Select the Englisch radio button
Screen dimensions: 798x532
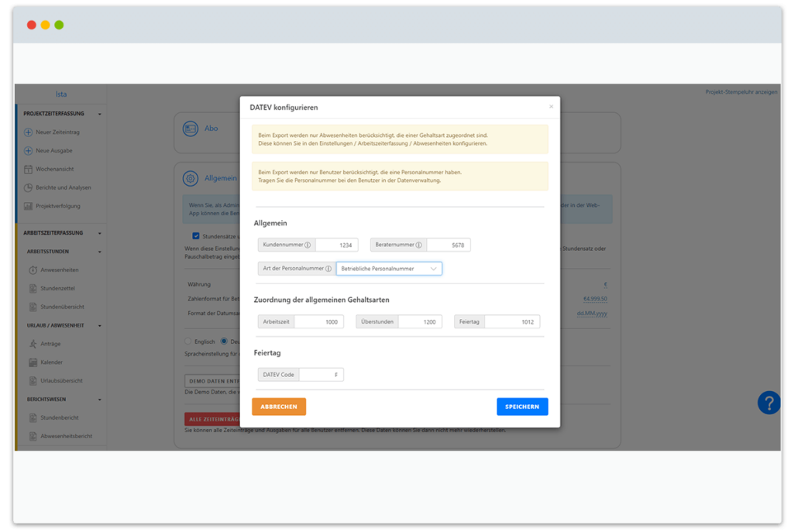coord(187,342)
